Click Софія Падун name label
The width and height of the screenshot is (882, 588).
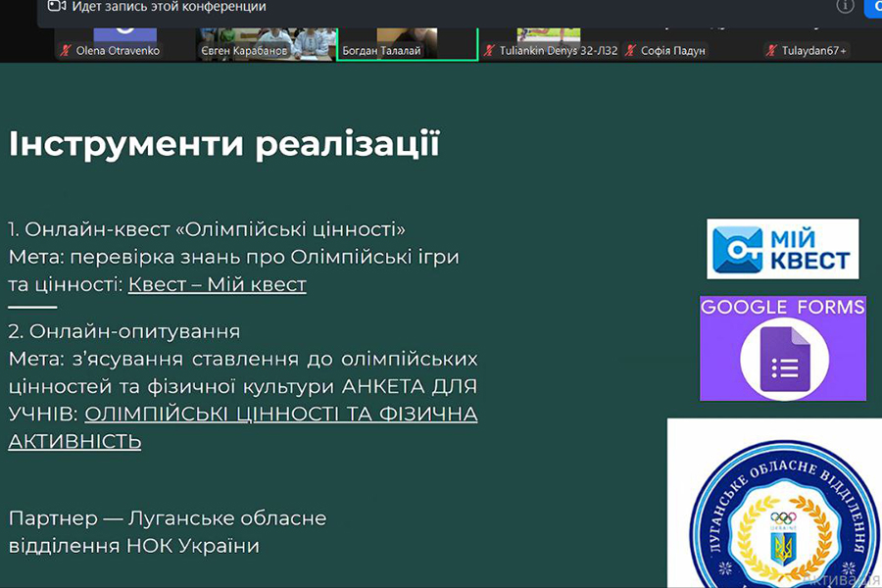(x=672, y=51)
